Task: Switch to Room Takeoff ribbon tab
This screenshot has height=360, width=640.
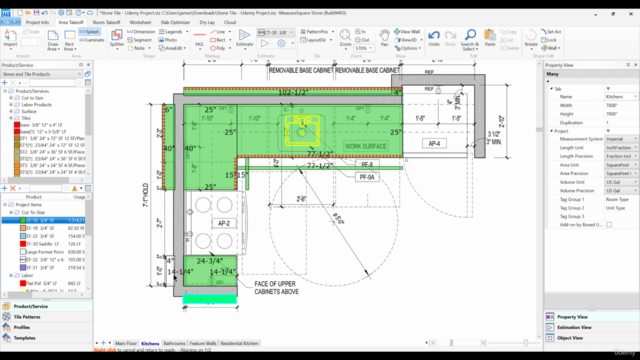Action: point(106,22)
